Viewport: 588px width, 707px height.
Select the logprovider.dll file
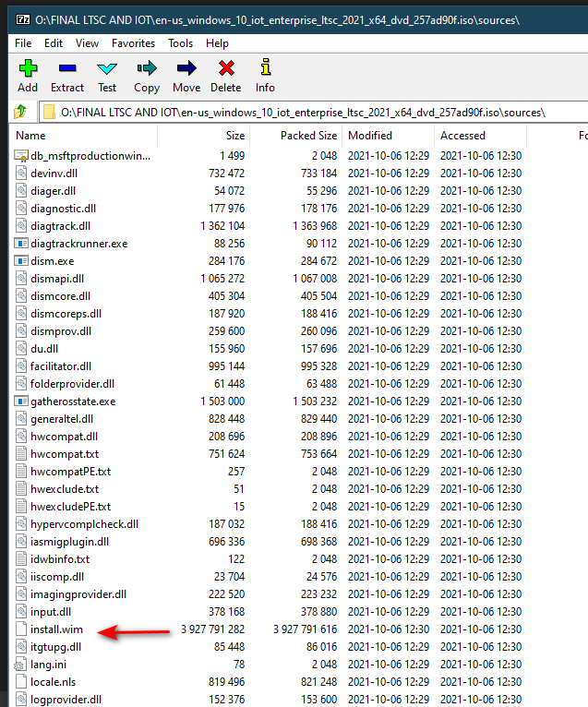pos(66,700)
